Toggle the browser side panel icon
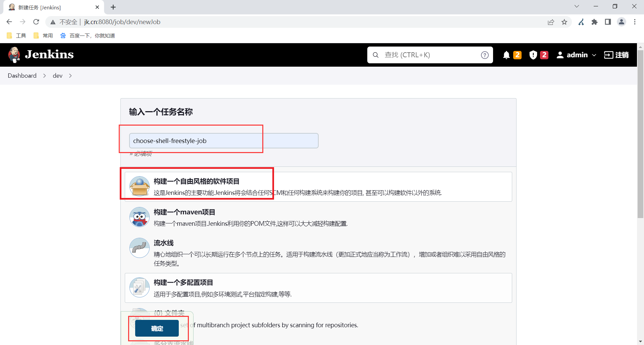The image size is (644, 345). (x=608, y=22)
